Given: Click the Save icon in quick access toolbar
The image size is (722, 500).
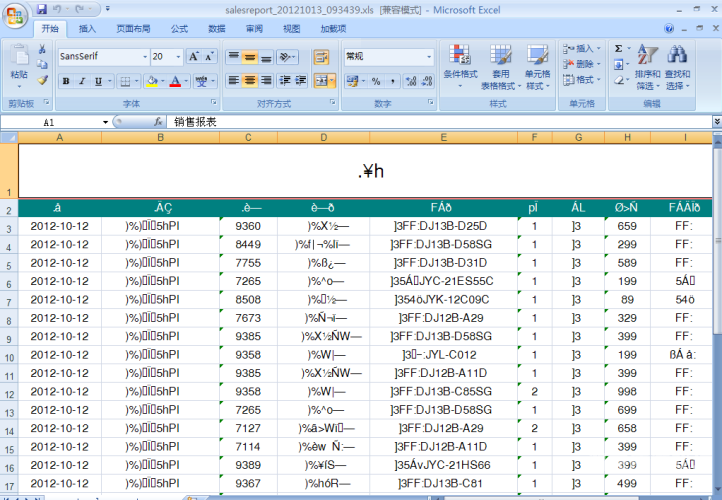Looking at the screenshot, I should (x=42, y=9).
